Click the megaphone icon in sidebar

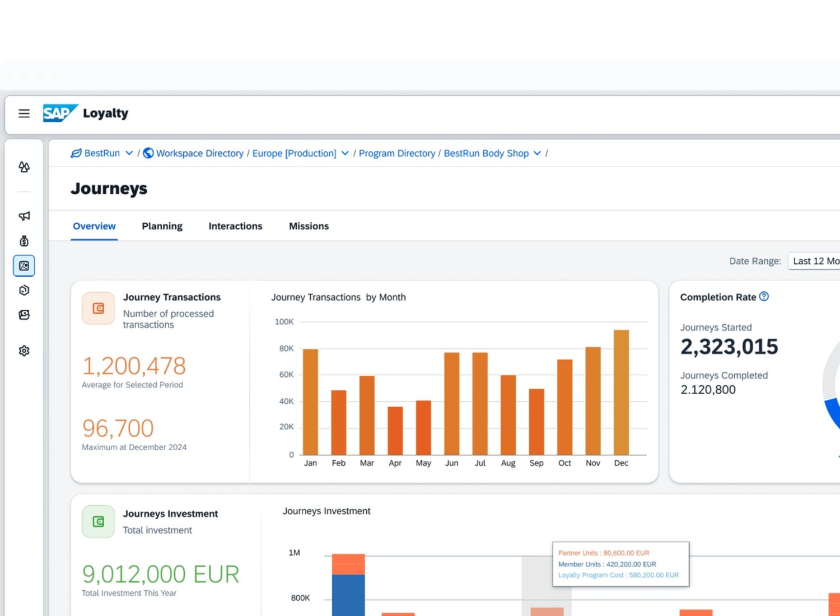click(x=24, y=216)
